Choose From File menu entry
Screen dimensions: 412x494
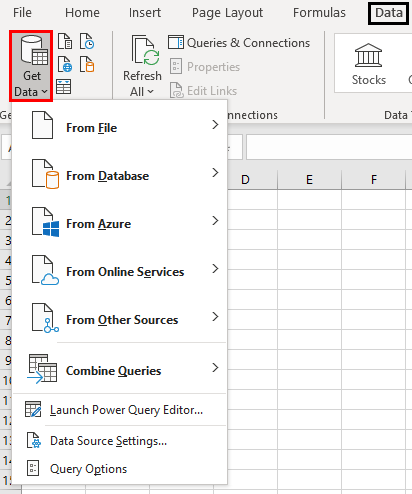[x=120, y=125]
